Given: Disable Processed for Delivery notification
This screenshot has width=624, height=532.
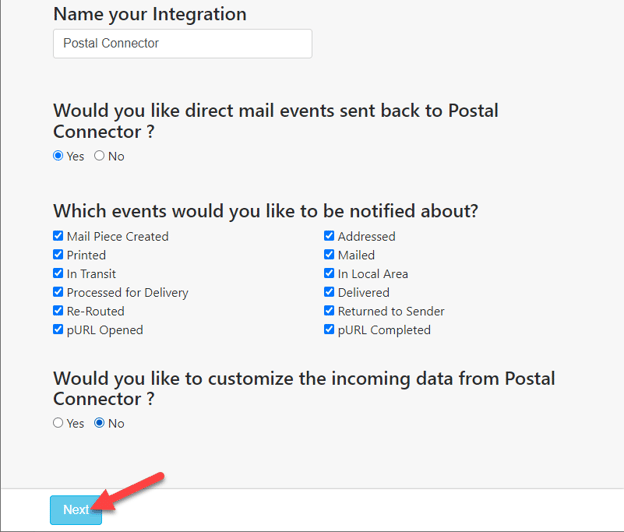Looking at the screenshot, I should pyautogui.click(x=58, y=292).
